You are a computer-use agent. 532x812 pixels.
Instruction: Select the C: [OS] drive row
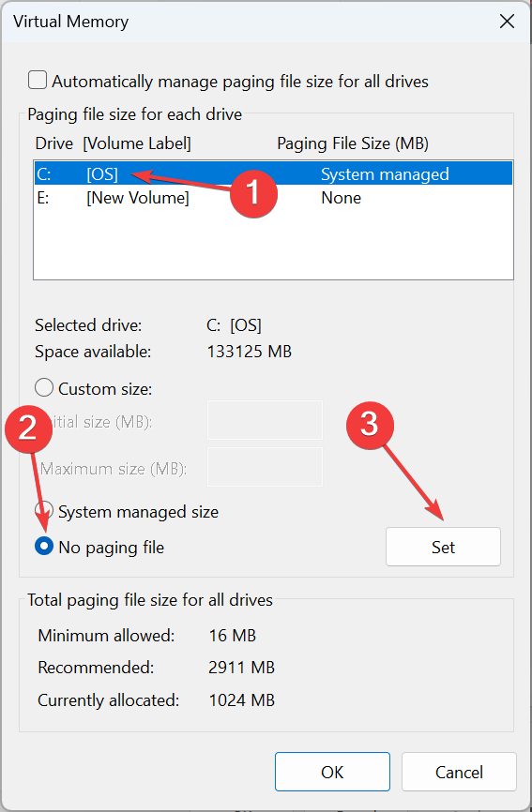[x=274, y=174]
